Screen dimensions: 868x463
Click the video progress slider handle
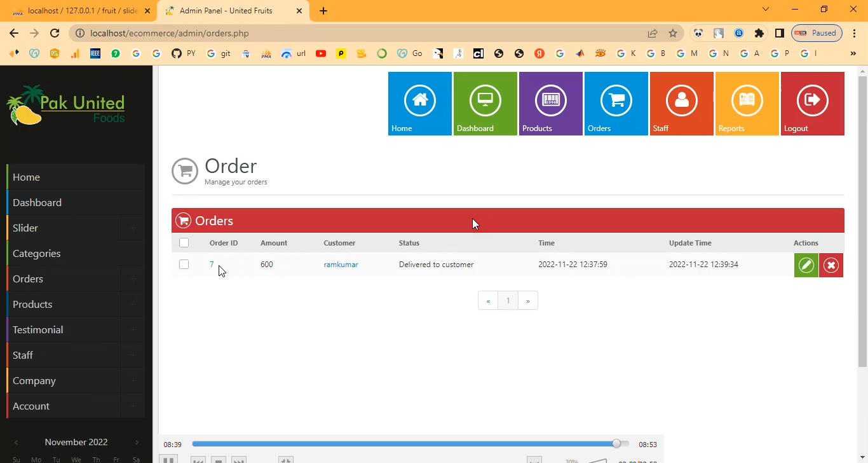tap(616, 444)
